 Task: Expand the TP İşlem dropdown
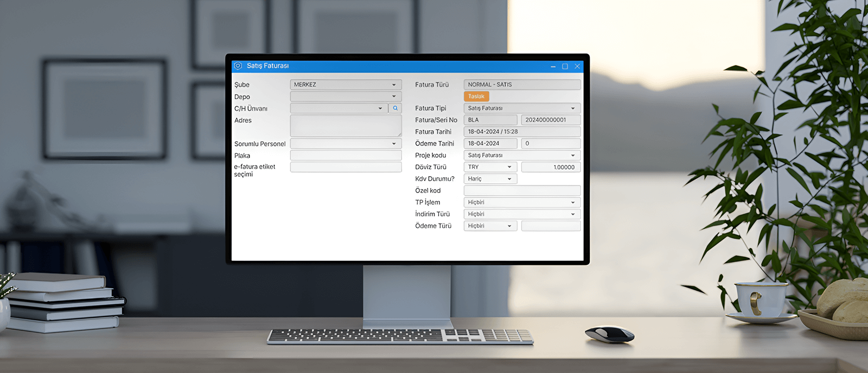point(522,202)
